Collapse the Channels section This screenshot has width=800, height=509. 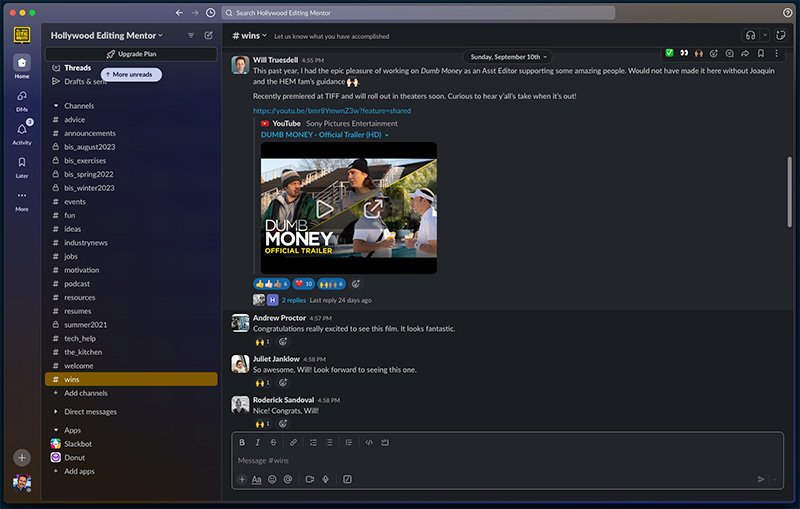click(x=56, y=106)
